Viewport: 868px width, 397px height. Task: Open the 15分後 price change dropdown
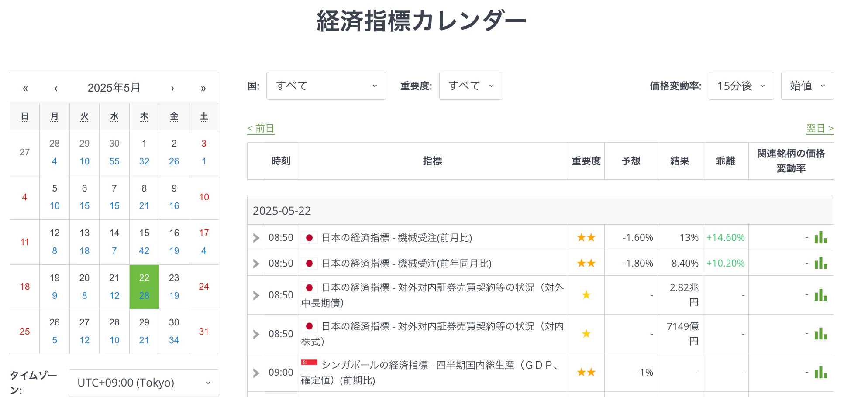tap(741, 86)
